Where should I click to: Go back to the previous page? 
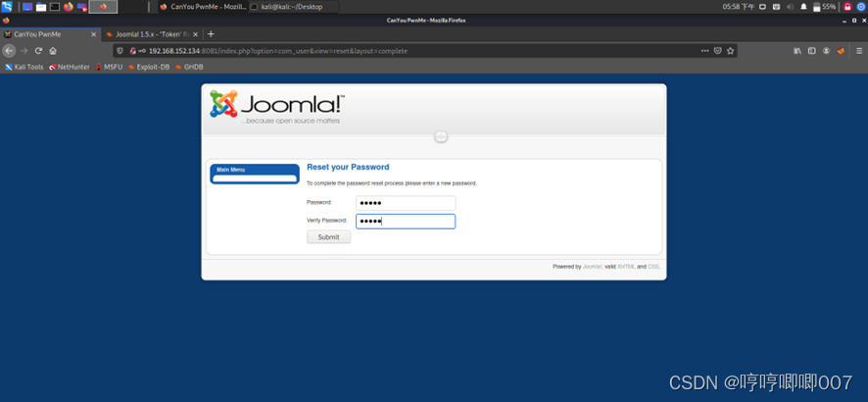(9, 50)
